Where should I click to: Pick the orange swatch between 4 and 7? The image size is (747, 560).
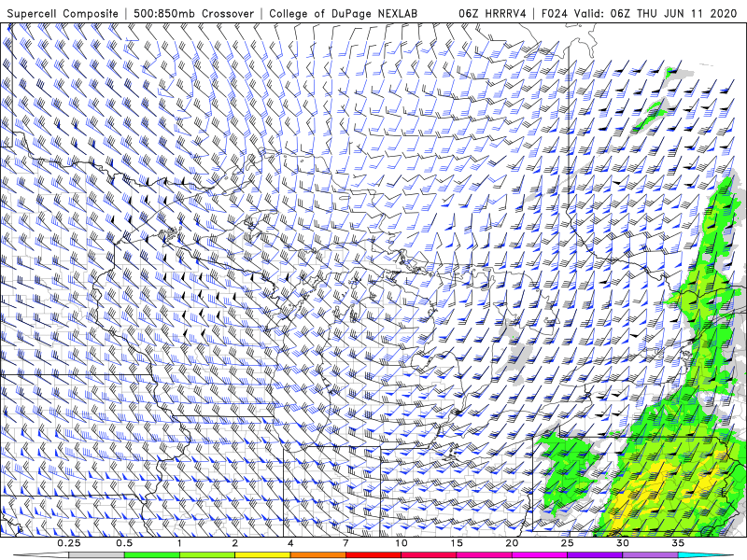point(317,555)
